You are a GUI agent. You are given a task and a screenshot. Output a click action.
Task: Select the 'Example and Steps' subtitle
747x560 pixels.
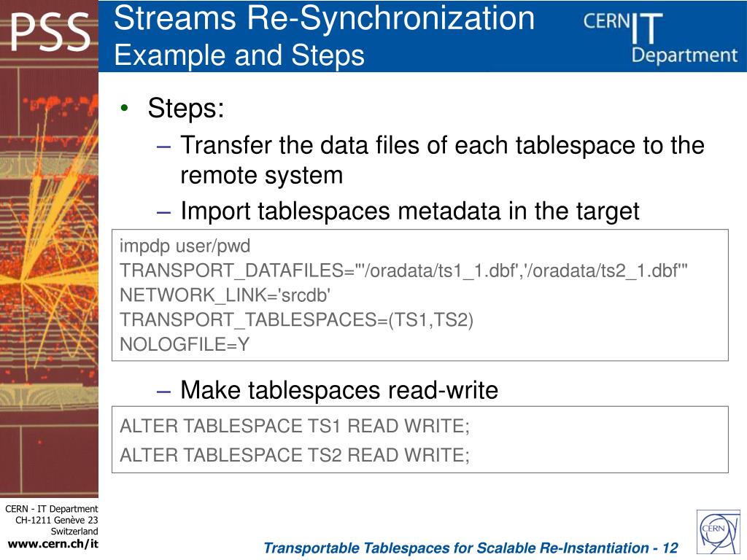pos(239,55)
